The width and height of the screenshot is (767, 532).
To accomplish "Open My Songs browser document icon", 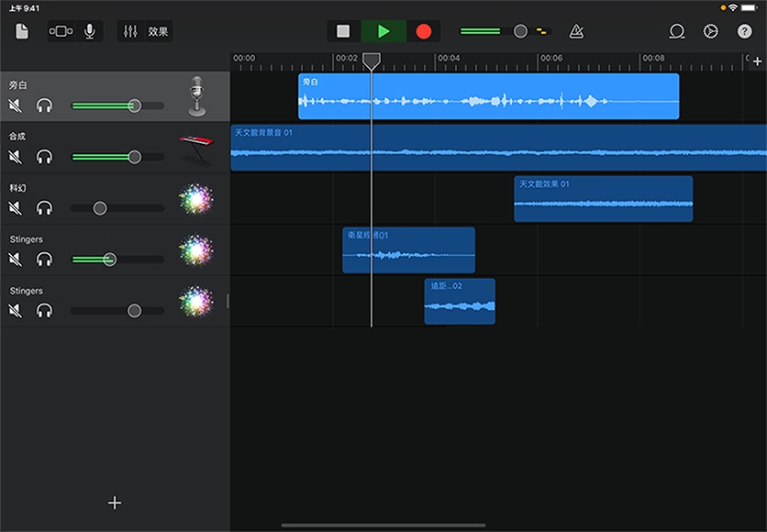I will point(22,31).
